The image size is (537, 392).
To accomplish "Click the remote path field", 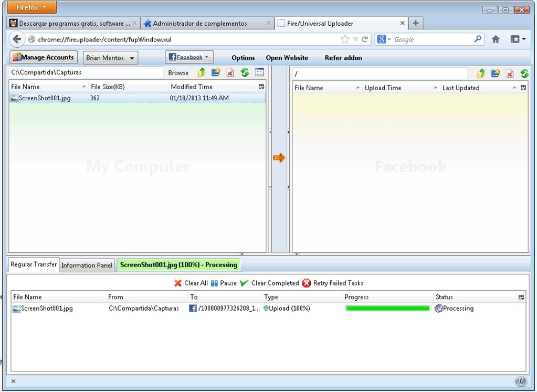I will 380,73.
